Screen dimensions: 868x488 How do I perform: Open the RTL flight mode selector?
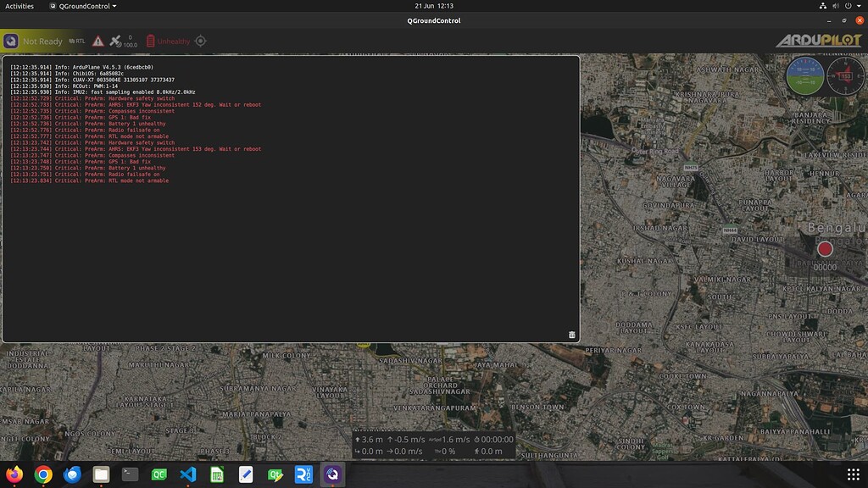coord(78,40)
